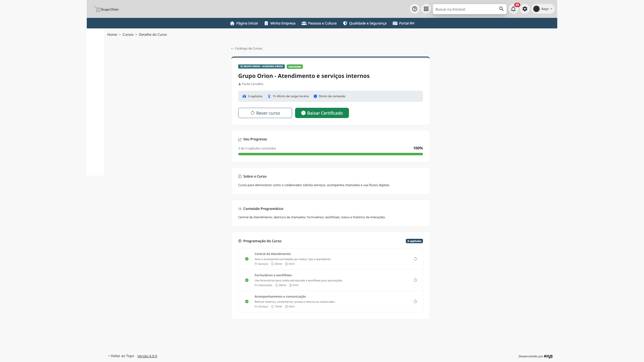
Task: Replay the Central de Atendimento chapter
Action: pos(415,259)
